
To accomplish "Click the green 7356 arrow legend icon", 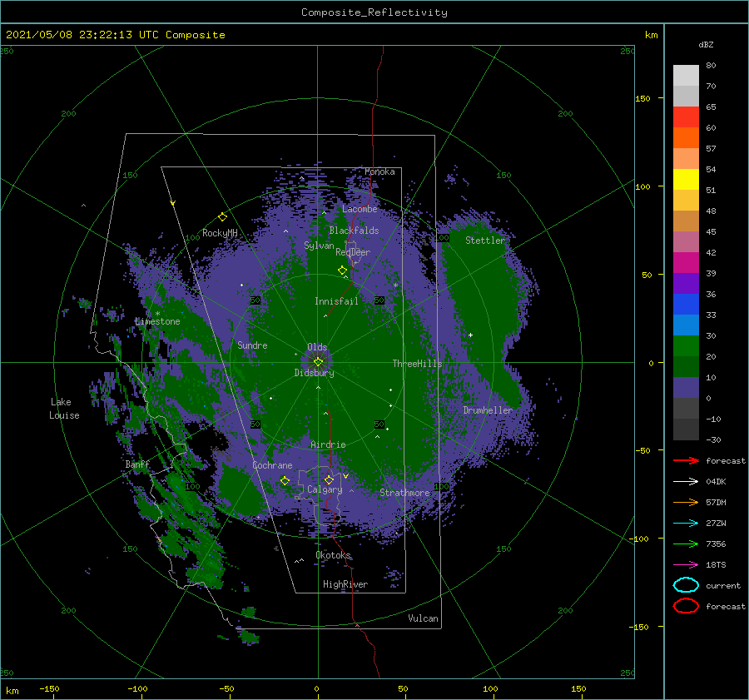I will (x=686, y=544).
